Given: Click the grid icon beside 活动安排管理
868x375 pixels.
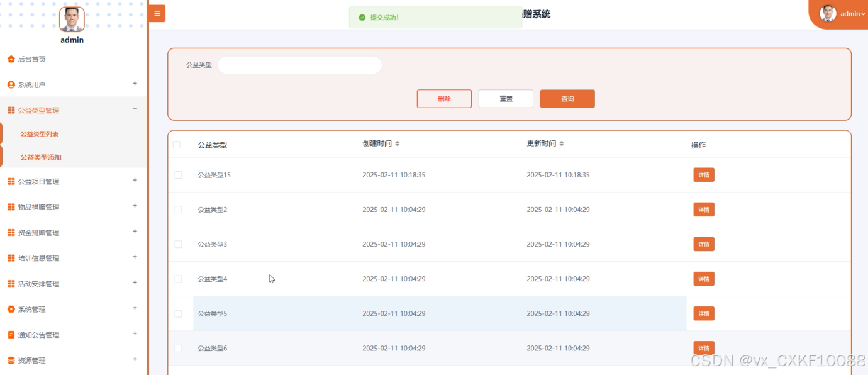Looking at the screenshot, I should [x=11, y=284].
